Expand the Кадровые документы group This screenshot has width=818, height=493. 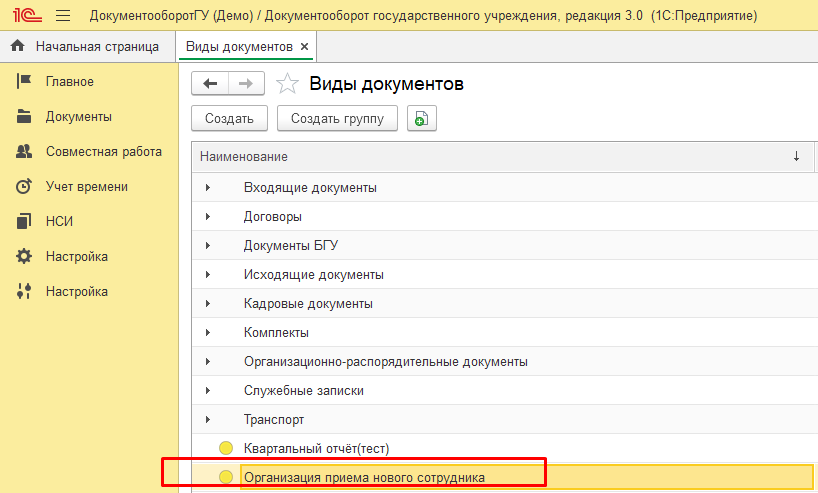[x=208, y=304]
